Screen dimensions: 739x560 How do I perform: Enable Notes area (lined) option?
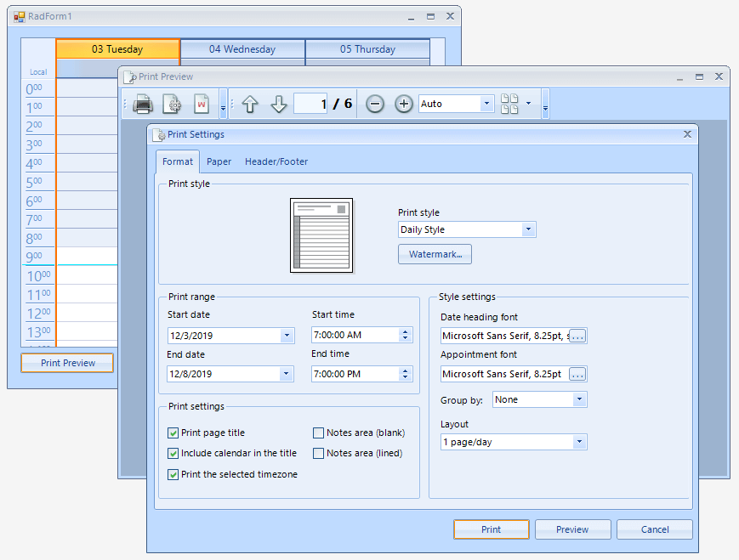click(319, 453)
